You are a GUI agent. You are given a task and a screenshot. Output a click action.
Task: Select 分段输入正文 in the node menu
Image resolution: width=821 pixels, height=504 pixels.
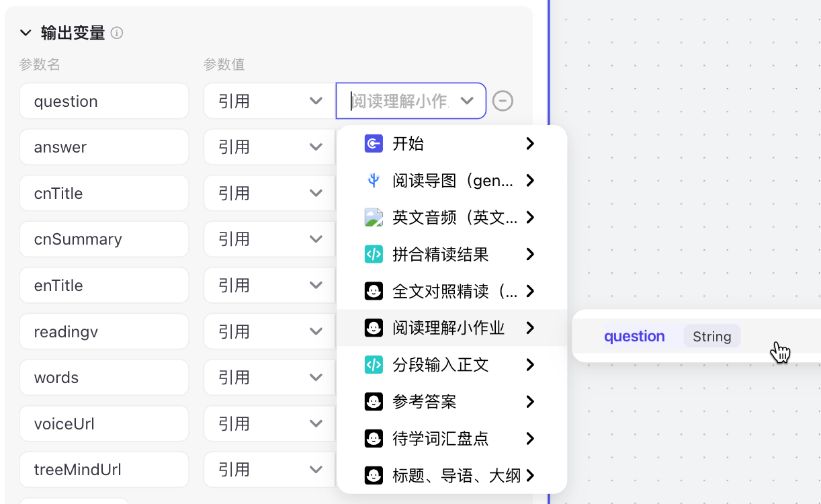451,365
